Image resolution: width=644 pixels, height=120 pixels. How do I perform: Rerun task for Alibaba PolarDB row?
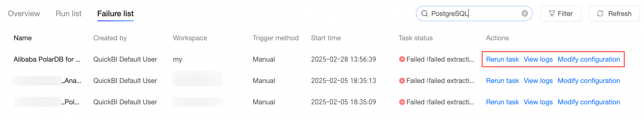point(502,59)
